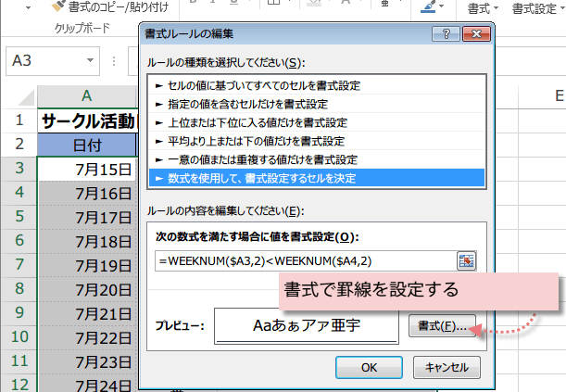
Task: Close the 書式ルールの編集 dialog
Action: pyautogui.click(x=476, y=34)
